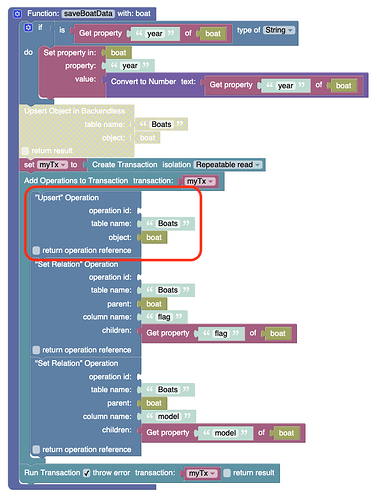Click Boats table name in Upsert Operation
This screenshot has width=377, height=500.
168,224
